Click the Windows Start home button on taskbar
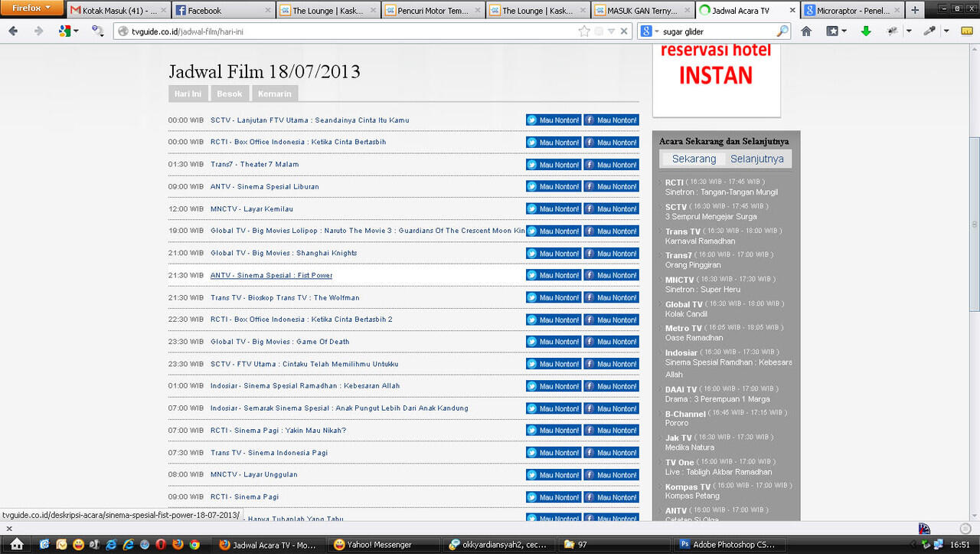Viewport: 980px width, 554px height. pyautogui.click(x=16, y=545)
